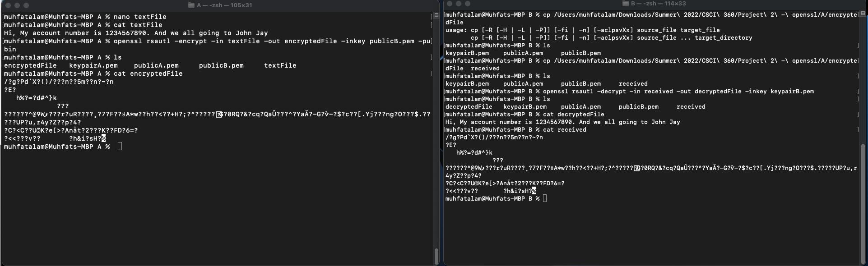This screenshot has height=266, width=868.
Task: Click the account number message in window A
Action: [x=136, y=33]
